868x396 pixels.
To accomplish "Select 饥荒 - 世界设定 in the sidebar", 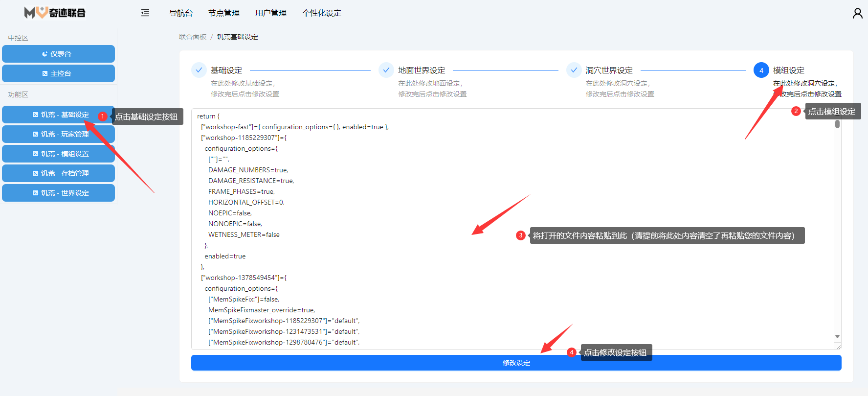I will tap(58, 193).
